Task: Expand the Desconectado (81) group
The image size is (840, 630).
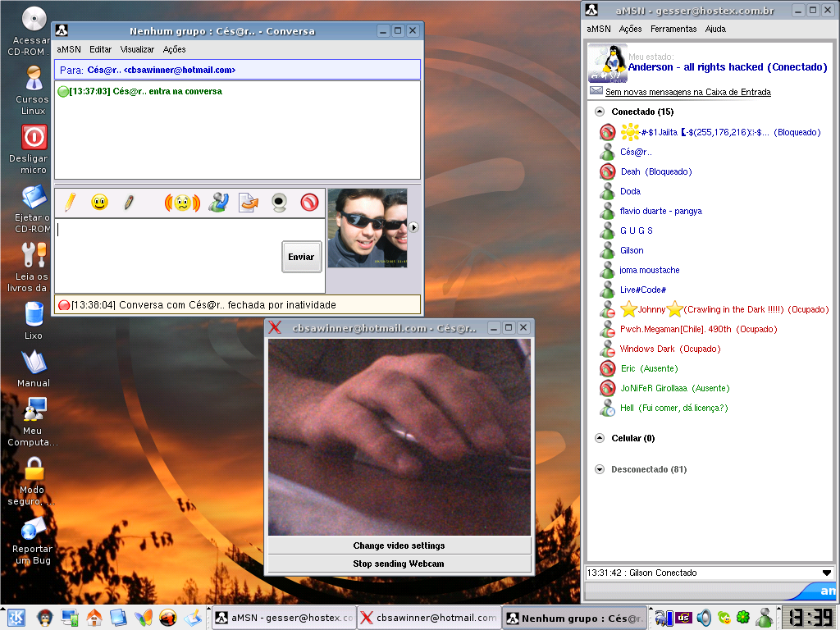Action: point(600,469)
